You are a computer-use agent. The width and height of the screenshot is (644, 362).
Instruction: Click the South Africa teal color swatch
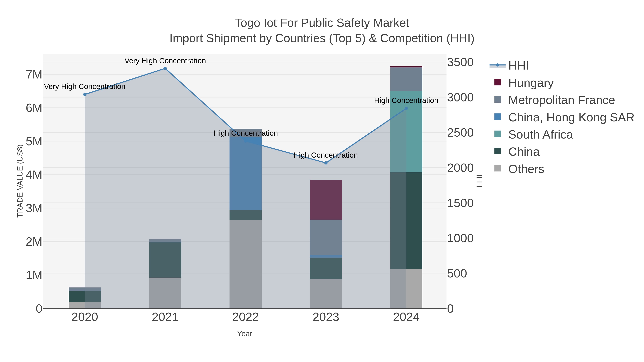click(x=498, y=134)
